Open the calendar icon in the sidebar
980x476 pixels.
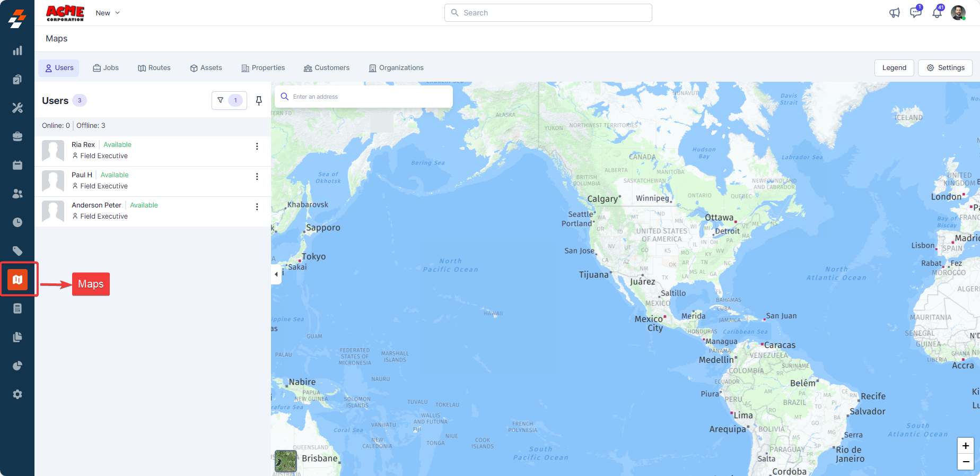(x=17, y=165)
